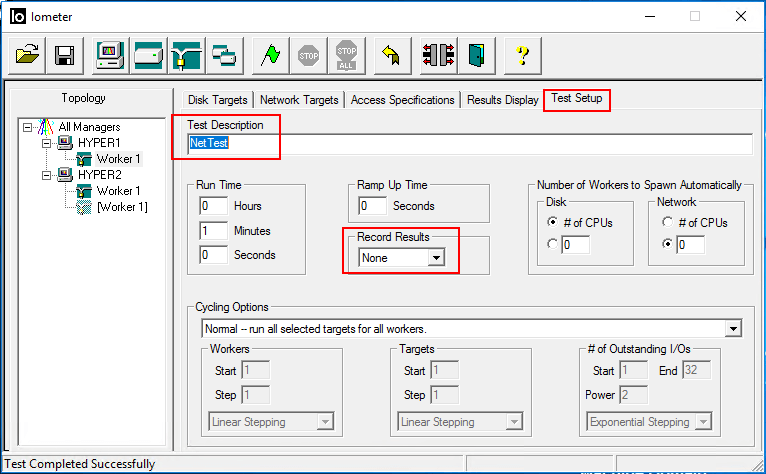Exit Iometer via the door icon
Screen dimensions: 766x474
click(x=476, y=55)
